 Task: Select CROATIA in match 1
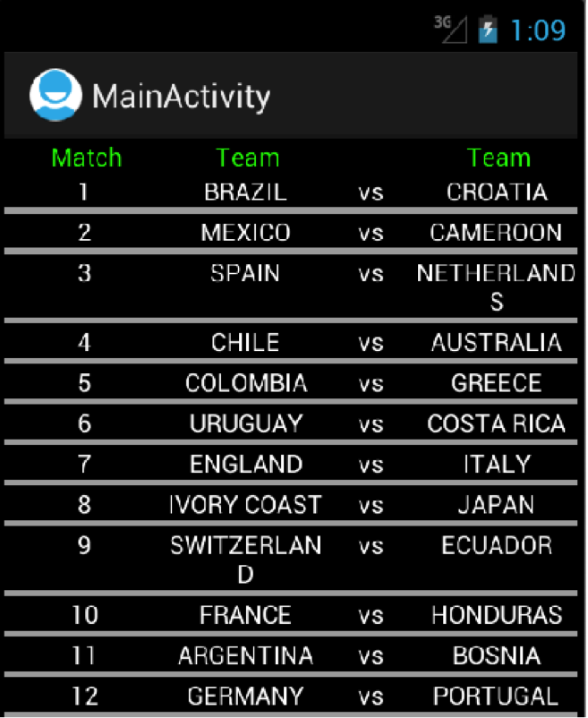[497, 192]
